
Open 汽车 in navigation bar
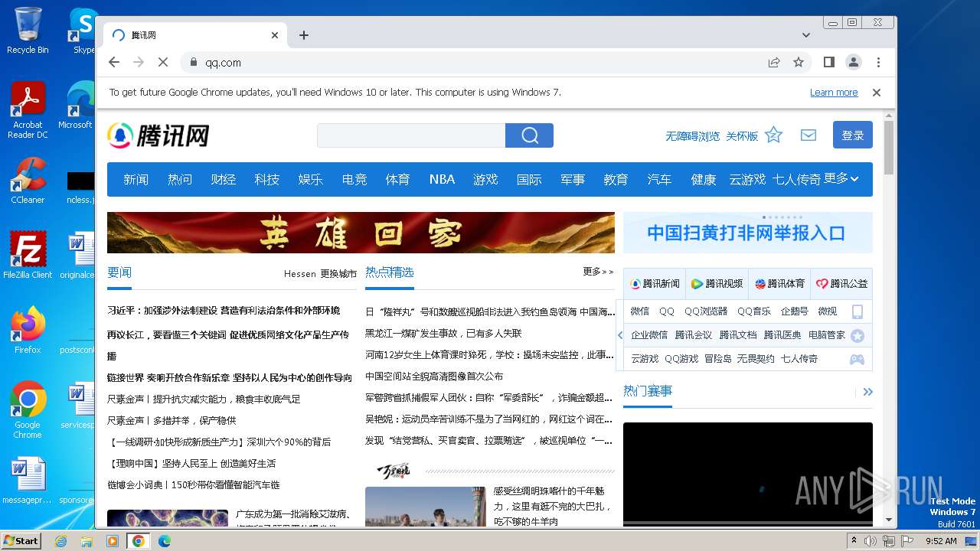pyautogui.click(x=659, y=179)
